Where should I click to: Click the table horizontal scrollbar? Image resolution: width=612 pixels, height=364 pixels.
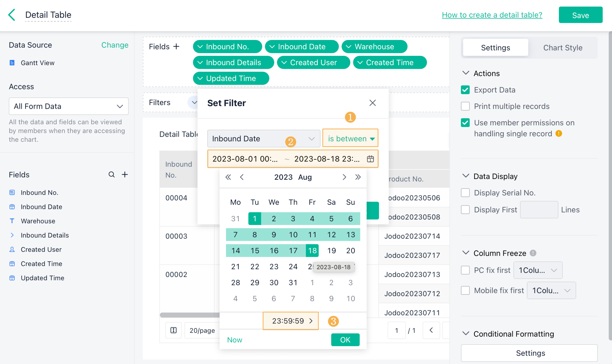click(x=189, y=315)
